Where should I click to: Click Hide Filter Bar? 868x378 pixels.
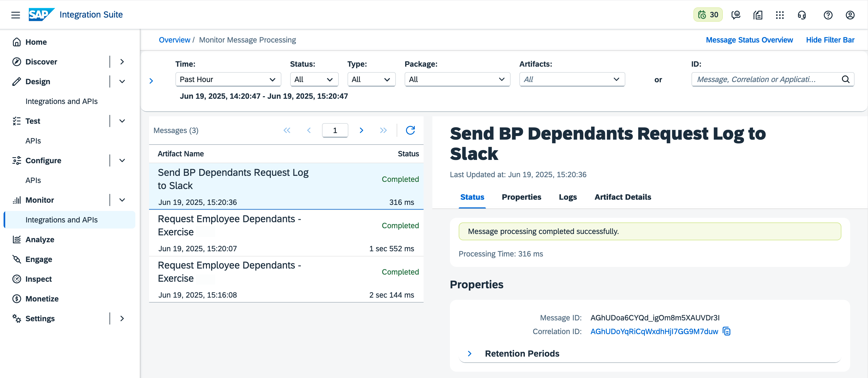830,40
